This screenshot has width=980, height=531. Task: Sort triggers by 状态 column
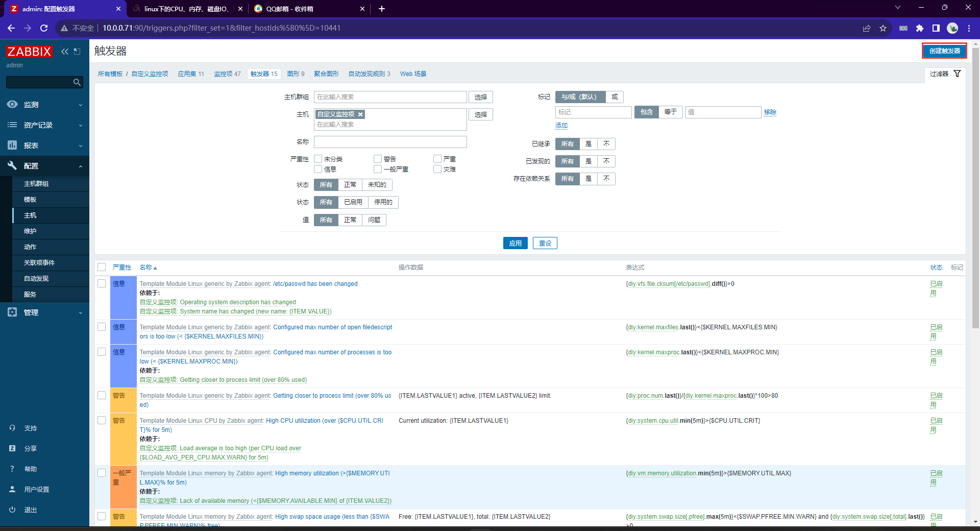(x=936, y=268)
